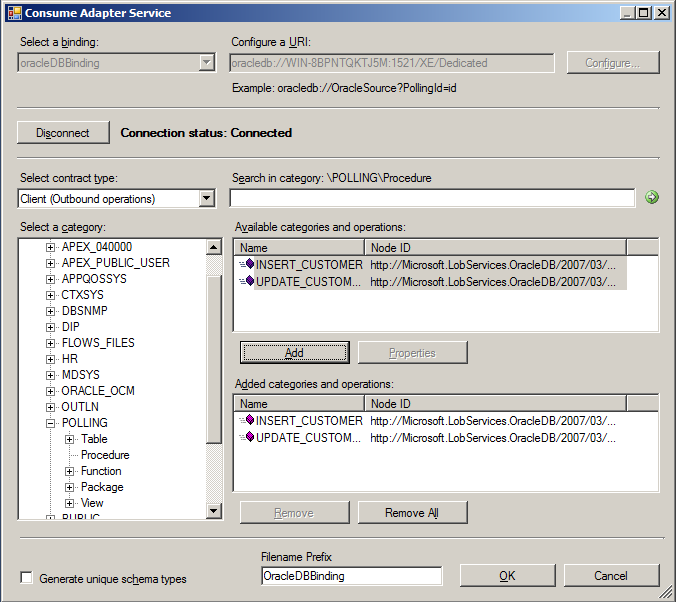The image size is (676, 602).
Task: Expand the DBSNMP schema node
Action: [x=50, y=311]
